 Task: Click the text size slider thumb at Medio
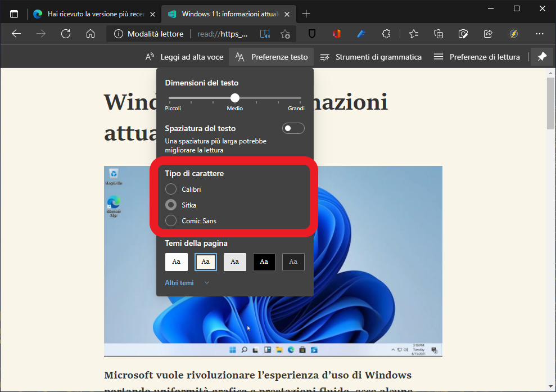coord(235,97)
